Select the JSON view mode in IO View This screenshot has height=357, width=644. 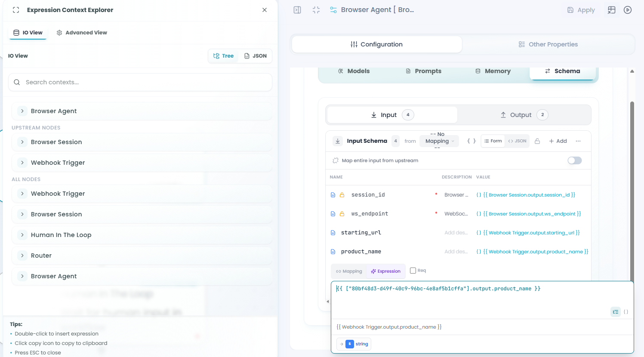256,56
